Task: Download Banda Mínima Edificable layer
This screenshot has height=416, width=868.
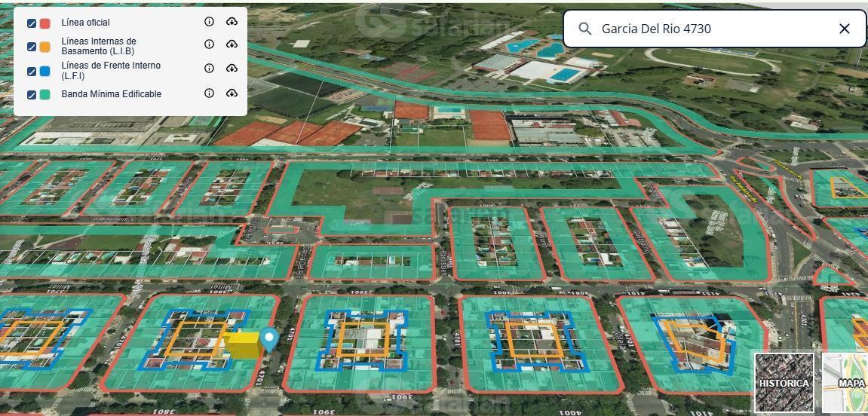Action: [x=232, y=93]
